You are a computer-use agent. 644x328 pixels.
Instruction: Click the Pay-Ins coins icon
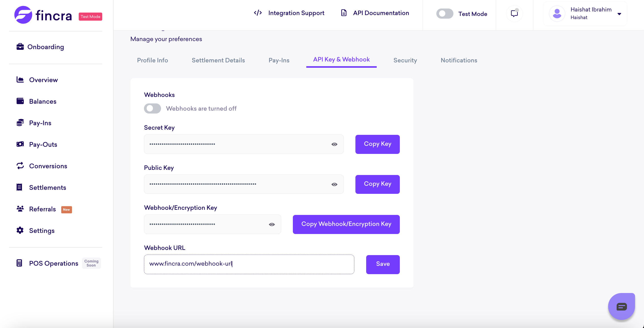pos(20,122)
